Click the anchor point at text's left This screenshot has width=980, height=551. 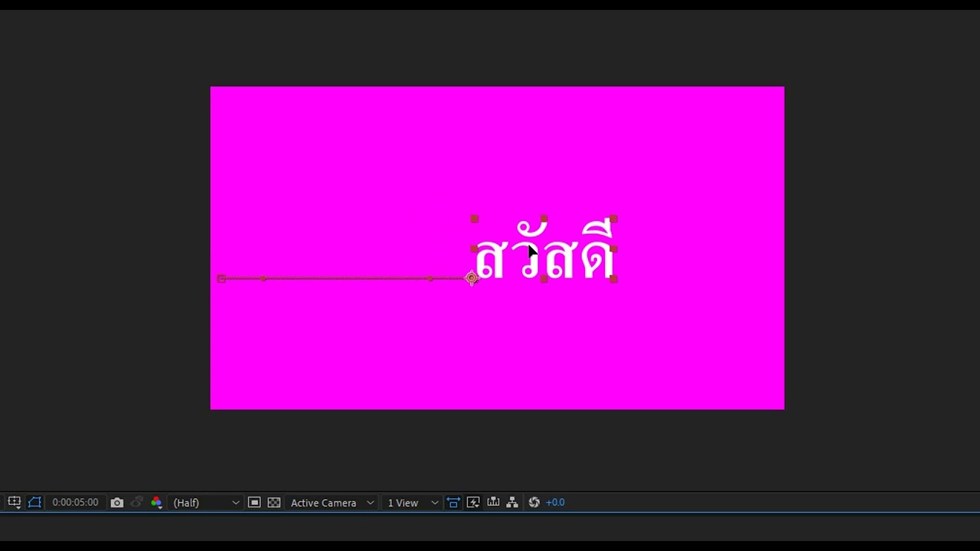(472, 279)
